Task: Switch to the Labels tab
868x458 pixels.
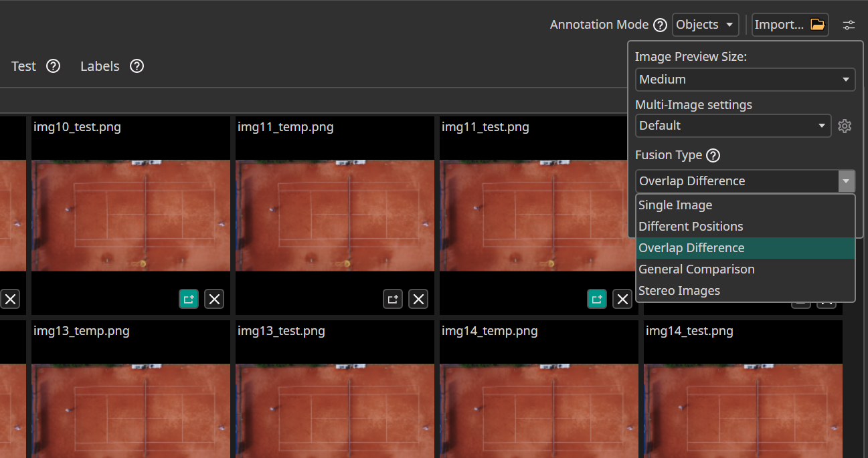Action: coord(100,66)
